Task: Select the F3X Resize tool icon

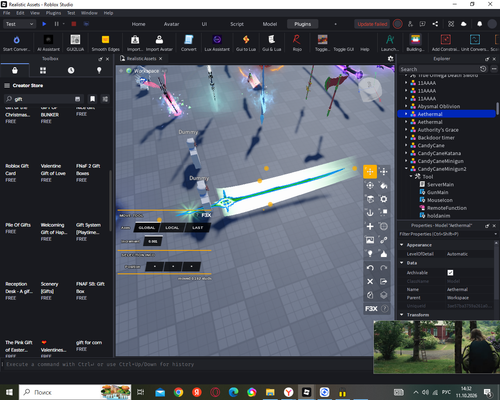Action: (384, 172)
